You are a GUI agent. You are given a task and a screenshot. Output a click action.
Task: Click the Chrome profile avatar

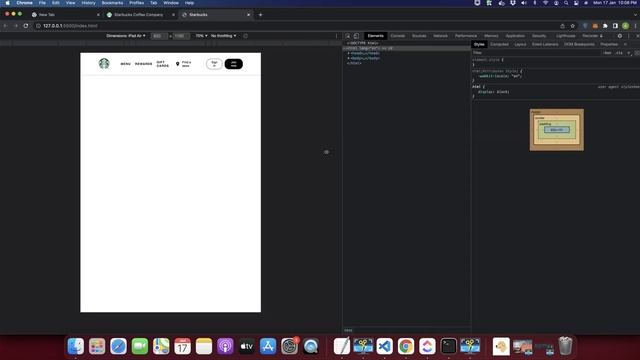[x=625, y=26]
